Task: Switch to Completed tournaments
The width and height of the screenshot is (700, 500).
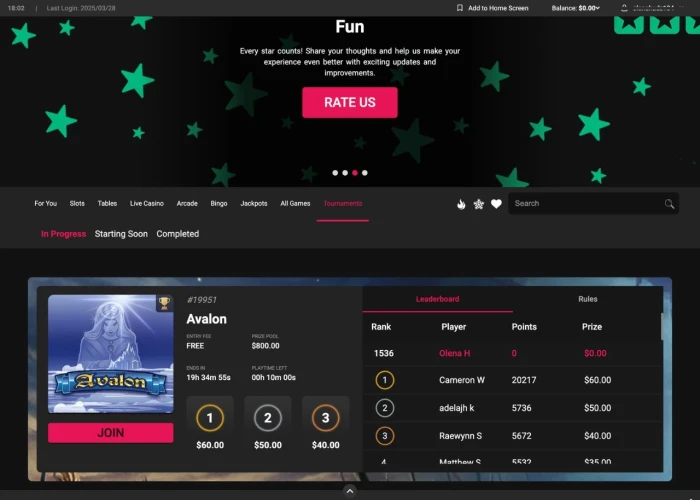Action: click(x=178, y=234)
